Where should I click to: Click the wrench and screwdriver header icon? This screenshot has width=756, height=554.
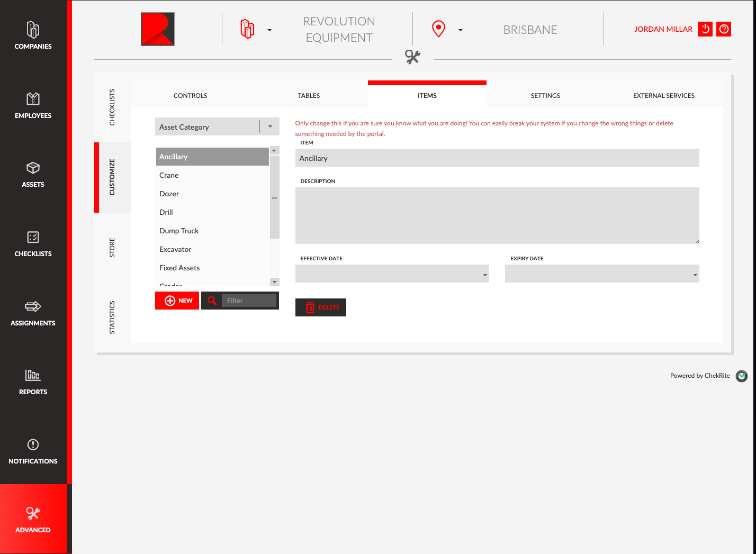pyautogui.click(x=412, y=57)
